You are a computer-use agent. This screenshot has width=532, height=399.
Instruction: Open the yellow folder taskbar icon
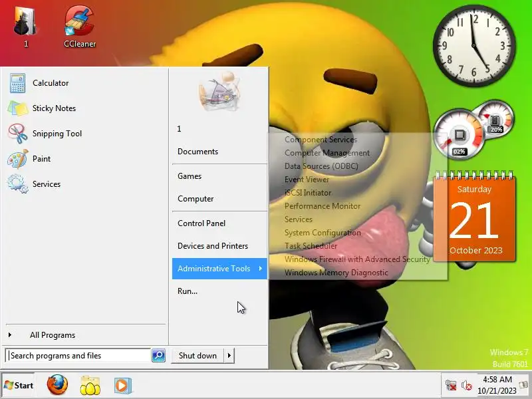90,385
